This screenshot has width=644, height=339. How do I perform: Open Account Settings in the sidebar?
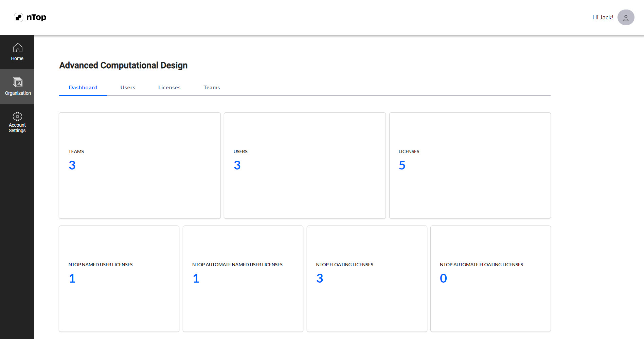17,122
